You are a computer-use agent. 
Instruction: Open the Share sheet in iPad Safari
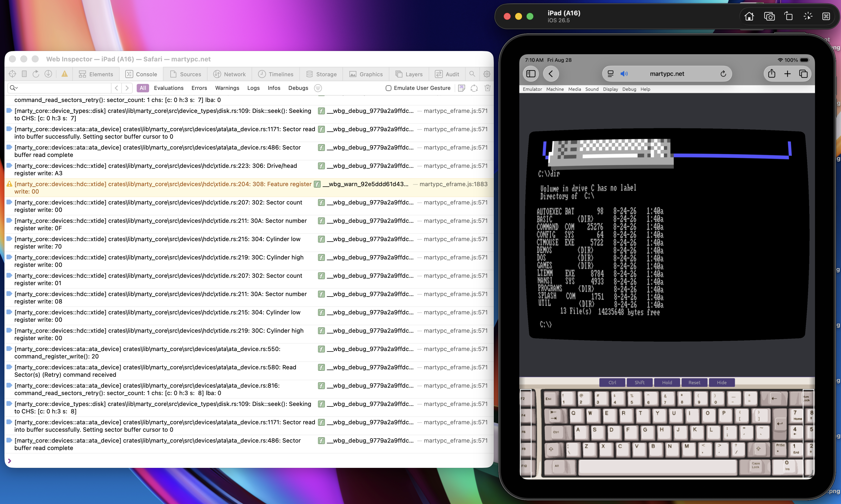pos(771,74)
